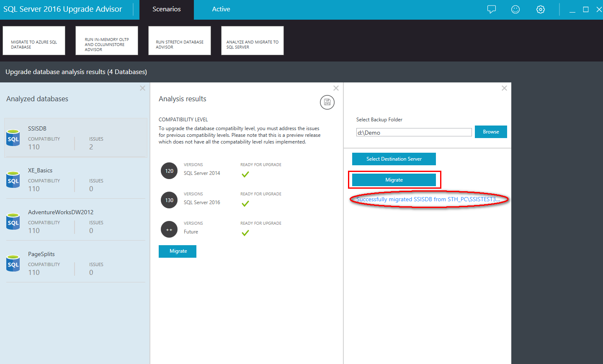Click the Successfully migrated SSISDB status message

428,199
